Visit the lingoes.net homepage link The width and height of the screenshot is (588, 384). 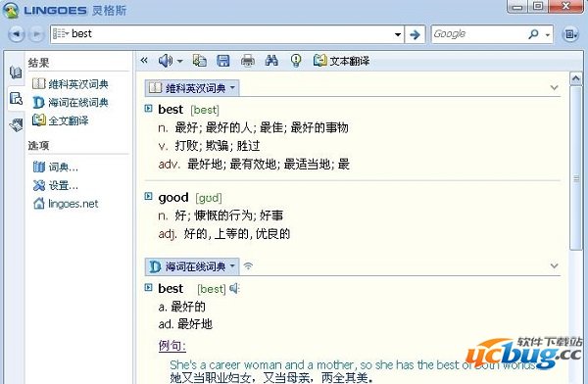click(66, 204)
